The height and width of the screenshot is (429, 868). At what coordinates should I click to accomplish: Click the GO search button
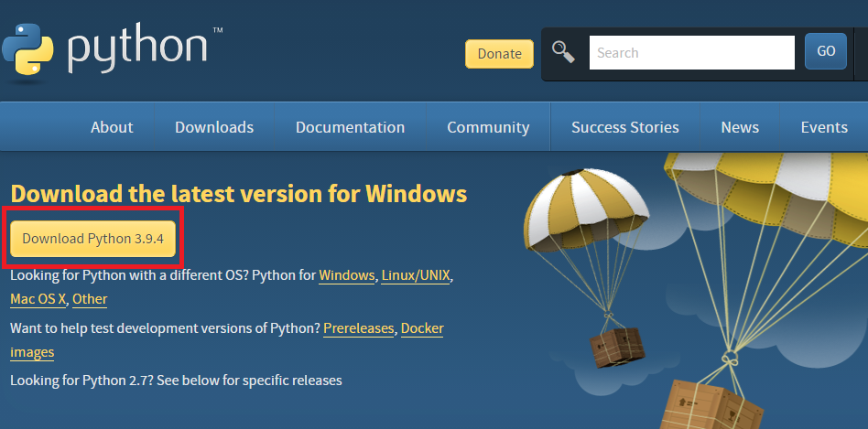click(x=825, y=51)
